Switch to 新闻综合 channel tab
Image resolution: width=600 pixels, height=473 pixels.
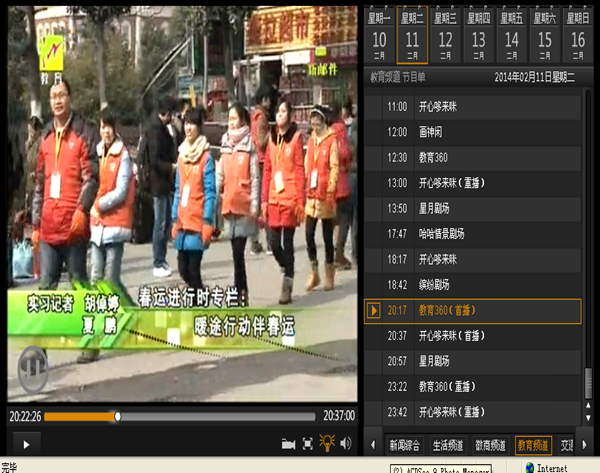click(405, 445)
